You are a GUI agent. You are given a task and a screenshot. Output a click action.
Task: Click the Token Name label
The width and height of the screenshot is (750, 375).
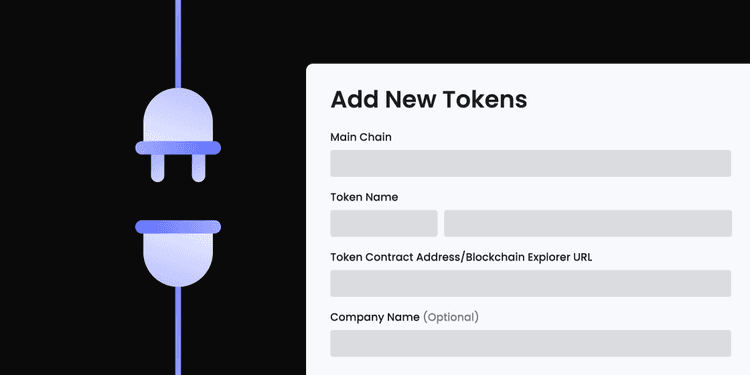364,197
